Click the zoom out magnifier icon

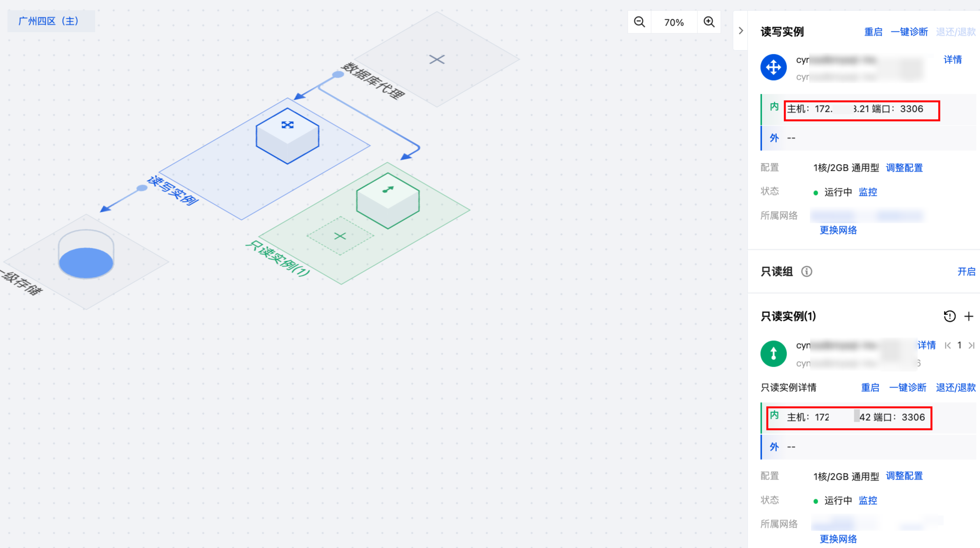pos(639,22)
